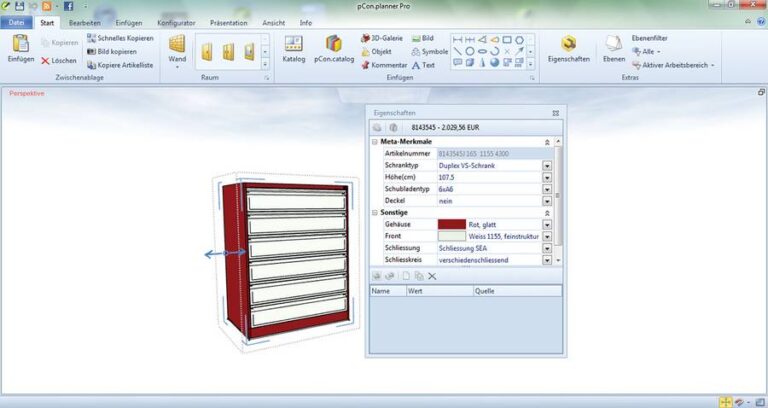This screenshot has width=768, height=408.
Task: Open the Eigenschaften properties tool
Action: point(568,49)
